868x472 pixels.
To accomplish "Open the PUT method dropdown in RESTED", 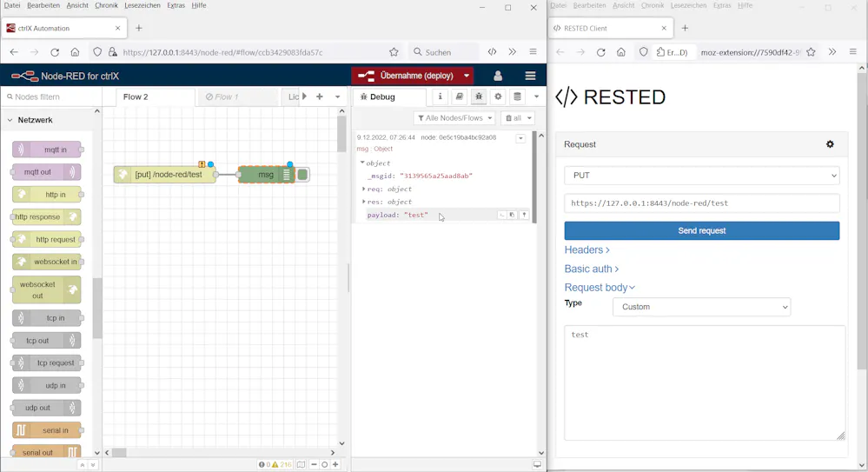I will pos(702,176).
